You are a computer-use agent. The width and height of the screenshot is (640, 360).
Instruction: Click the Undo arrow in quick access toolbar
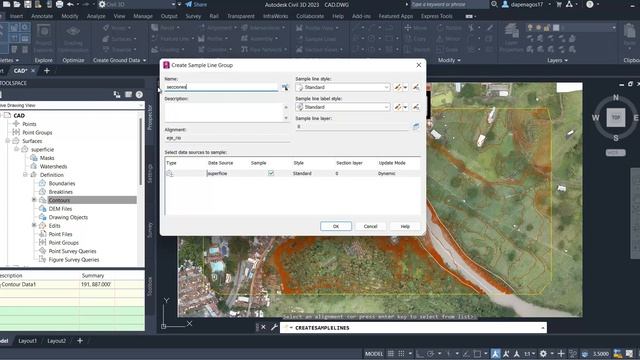click(x=70, y=4)
